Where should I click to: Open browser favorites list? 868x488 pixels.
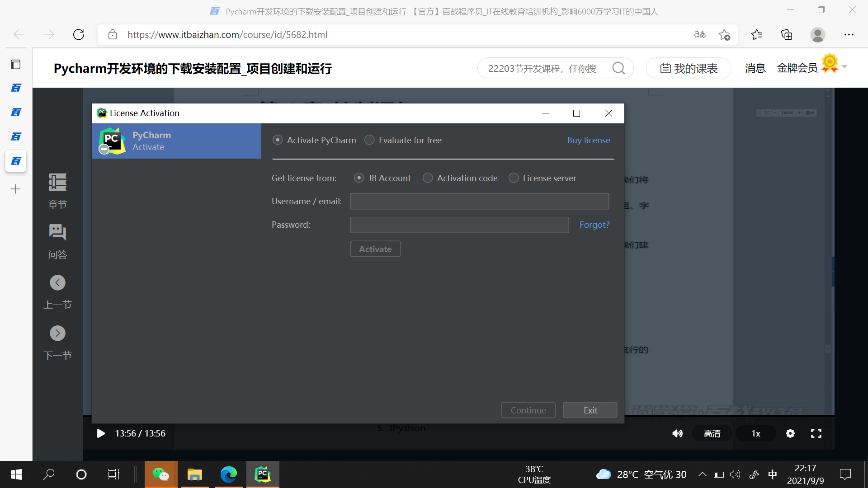[757, 34]
